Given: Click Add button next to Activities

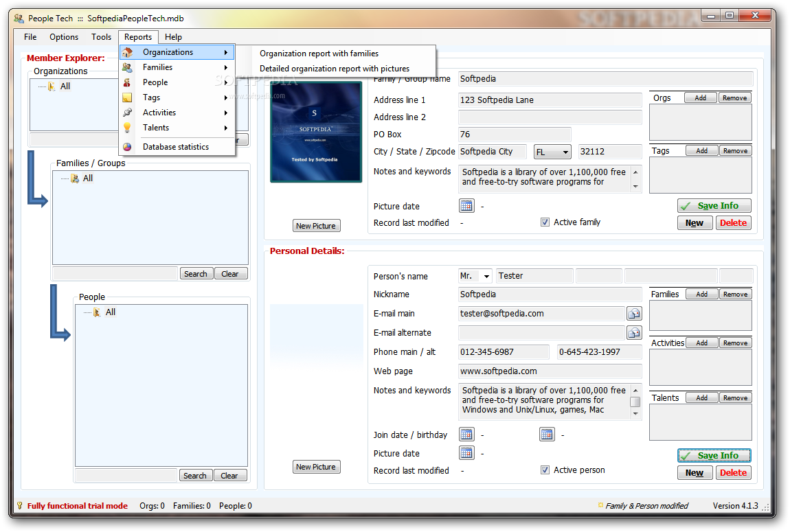Looking at the screenshot, I should click(702, 343).
